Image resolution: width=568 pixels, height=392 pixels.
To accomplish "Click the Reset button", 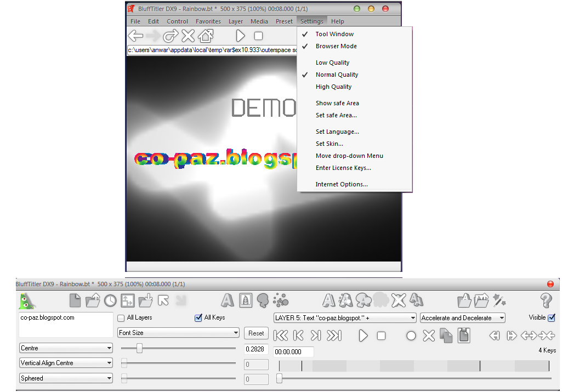I will click(256, 333).
